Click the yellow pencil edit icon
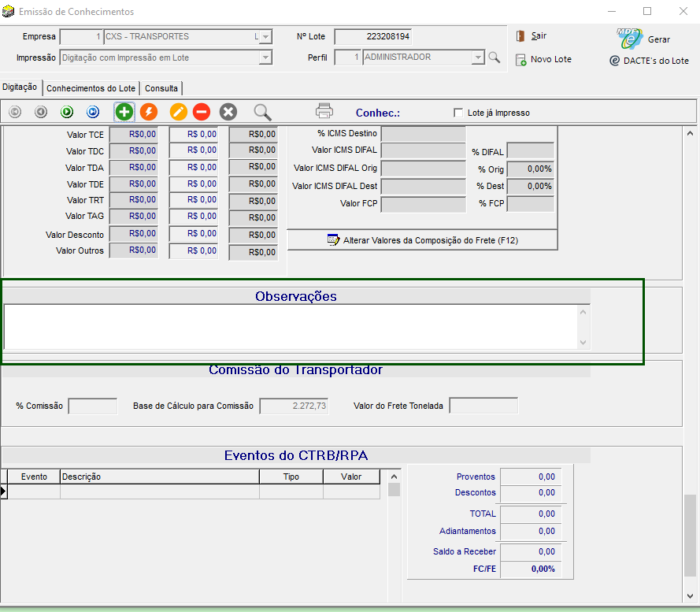Image resolution: width=700 pixels, height=612 pixels. pos(179,112)
